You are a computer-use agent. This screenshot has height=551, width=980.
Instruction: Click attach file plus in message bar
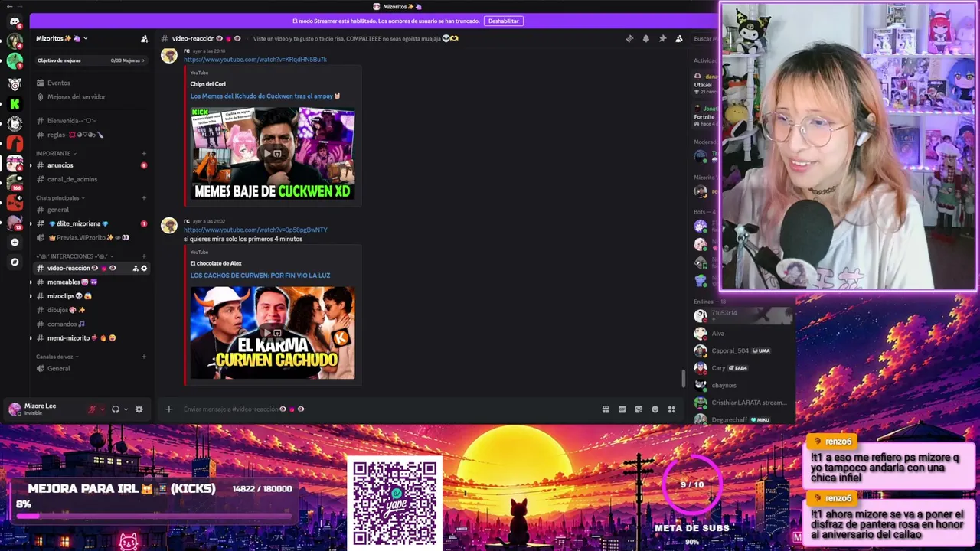tap(169, 409)
